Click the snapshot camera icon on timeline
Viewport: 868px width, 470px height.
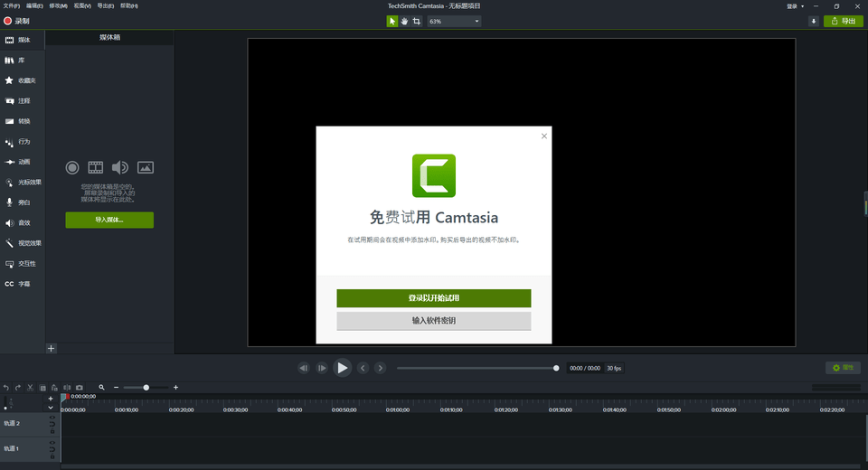pyautogui.click(x=79, y=387)
